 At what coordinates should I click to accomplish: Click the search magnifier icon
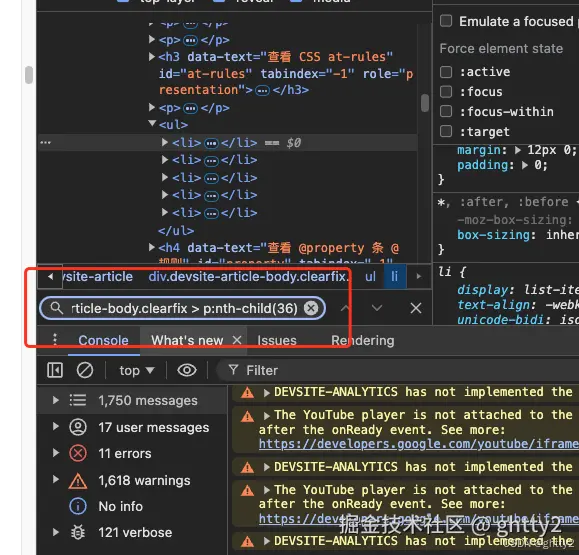pyautogui.click(x=56, y=308)
